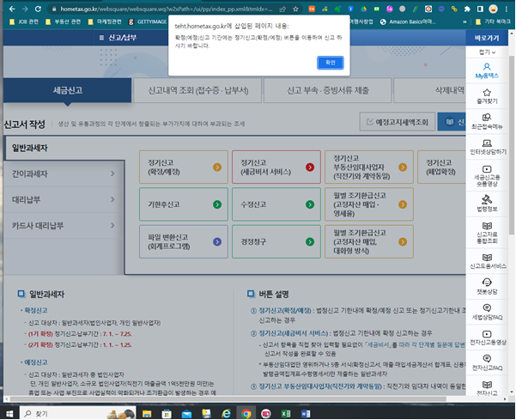This screenshot has width=516, height=420.
Task: Open 신고자료 통합조회 in the sidebar
Action: click(x=487, y=233)
